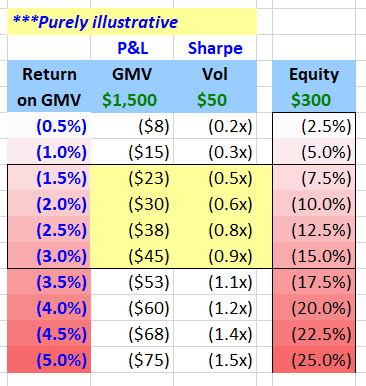Select the ($68) P&L cell
The image size is (366, 386).
click(x=132, y=334)
